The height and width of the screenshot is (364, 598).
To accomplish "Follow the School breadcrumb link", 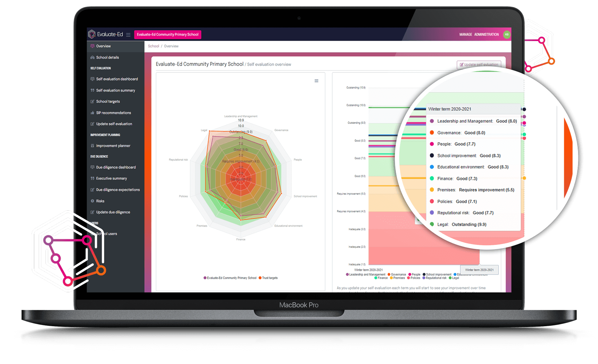I will tap(153, 46).
